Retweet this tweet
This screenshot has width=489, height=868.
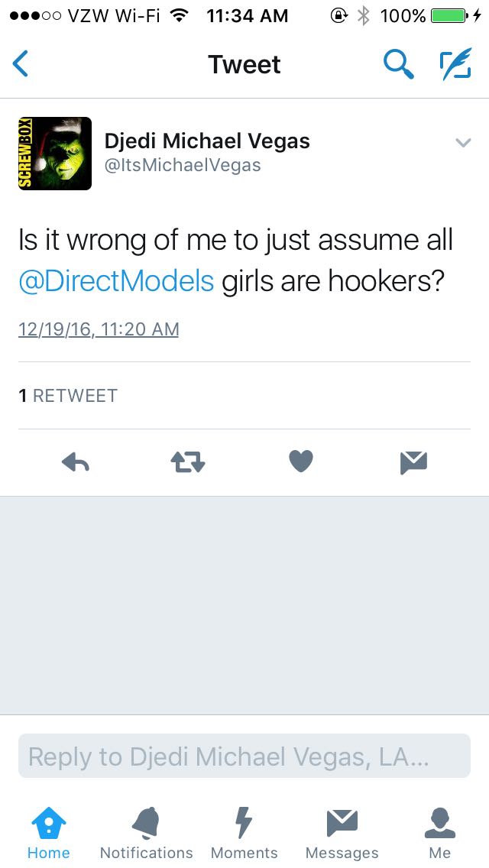coord(187,462)
